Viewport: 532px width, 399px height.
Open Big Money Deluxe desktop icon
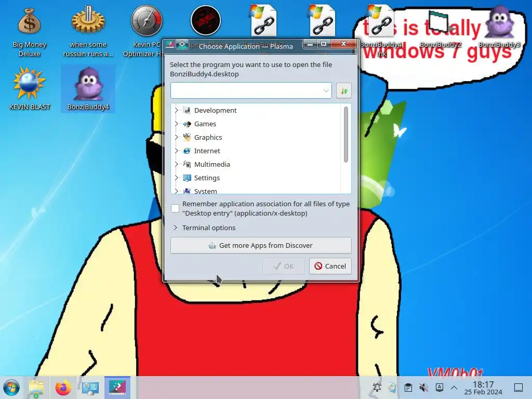click(29, 22)
